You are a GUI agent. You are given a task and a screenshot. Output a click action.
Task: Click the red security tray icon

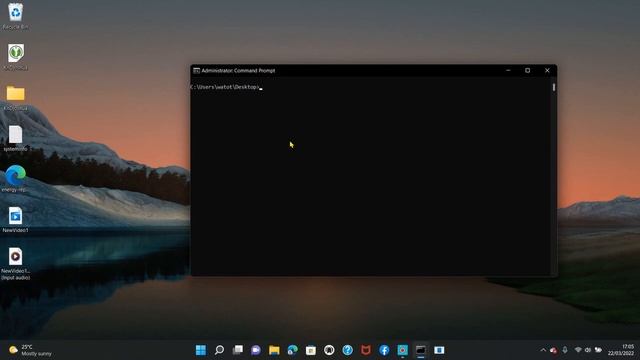coord(553,350)
